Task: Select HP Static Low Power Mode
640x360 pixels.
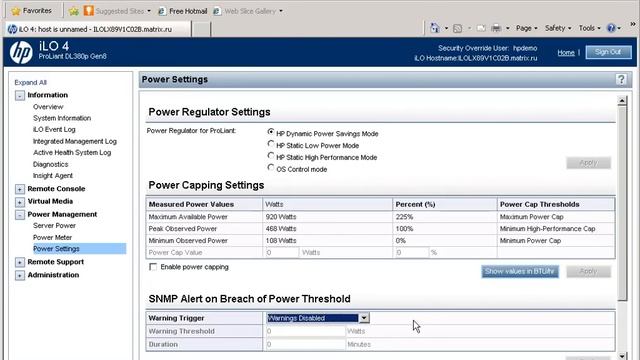Action: [x=271, y=144]
